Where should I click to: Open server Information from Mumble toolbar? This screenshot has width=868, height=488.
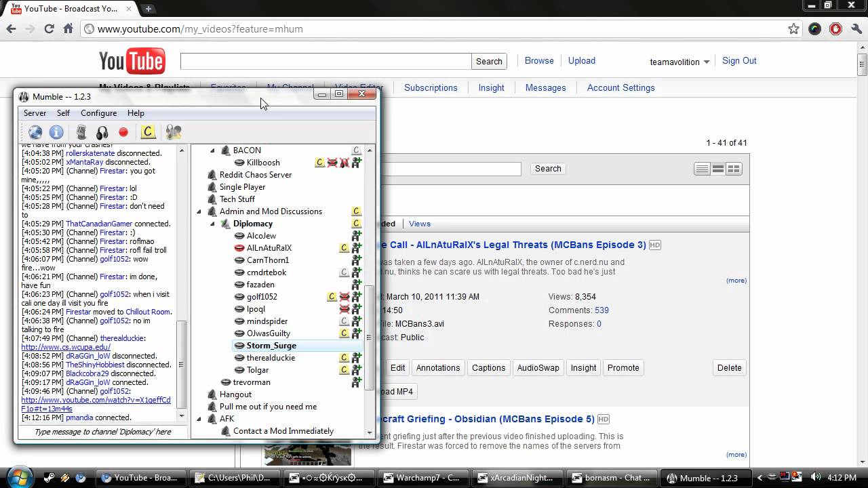tap(56, 132)
